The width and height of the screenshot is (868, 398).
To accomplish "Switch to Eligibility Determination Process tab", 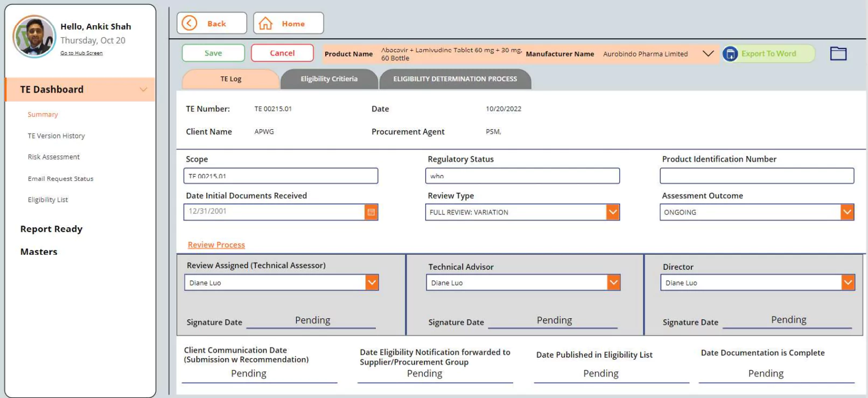I will point(454,79).
